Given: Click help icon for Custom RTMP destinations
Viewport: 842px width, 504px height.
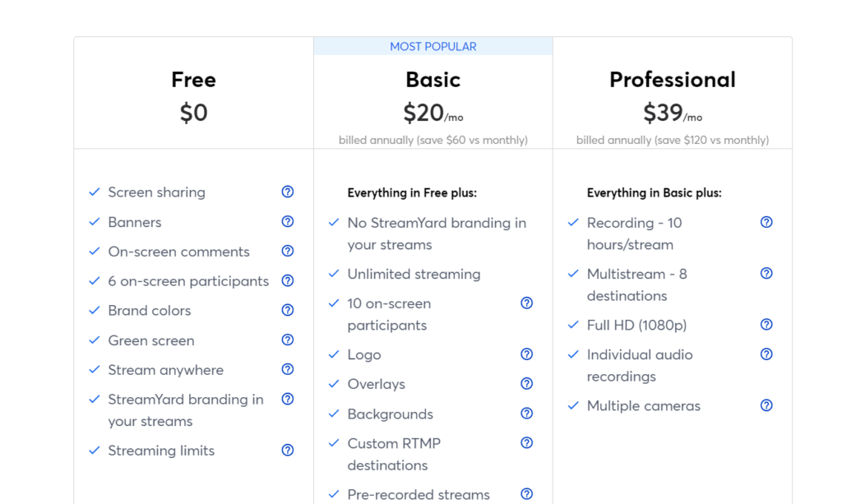Looking at the screenshot, I should click(527, 443).
